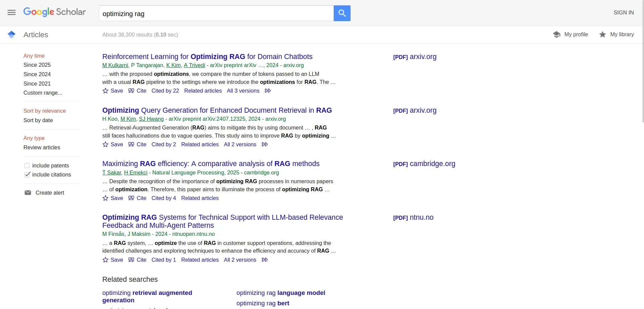
Task: Uncheck the include citations checkbox
Action: (x=27, y=174)
